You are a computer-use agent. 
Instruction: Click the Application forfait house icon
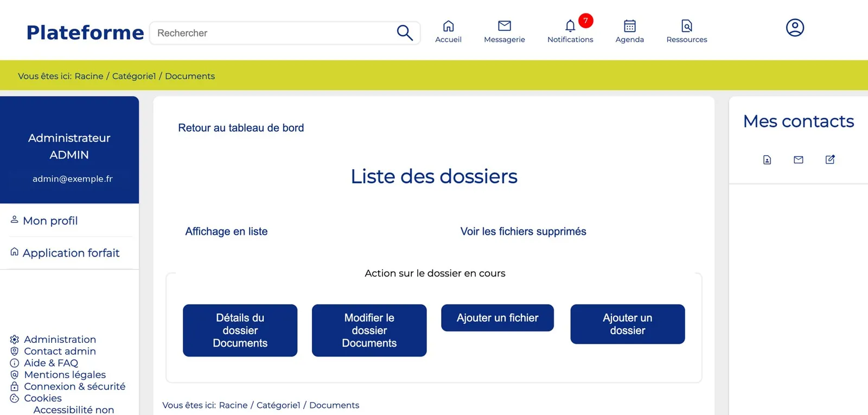click(15, 252)
